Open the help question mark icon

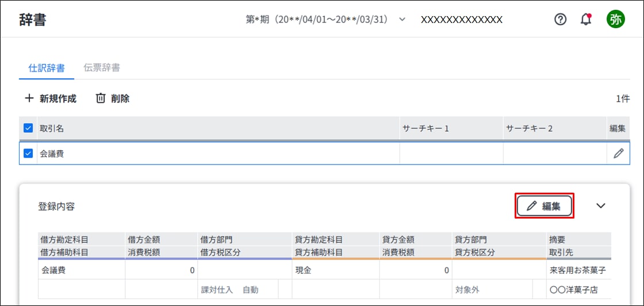coord(560,20)
